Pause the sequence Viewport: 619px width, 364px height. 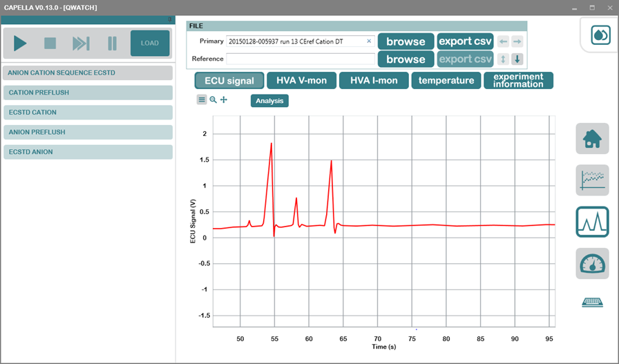coord(112,43)
